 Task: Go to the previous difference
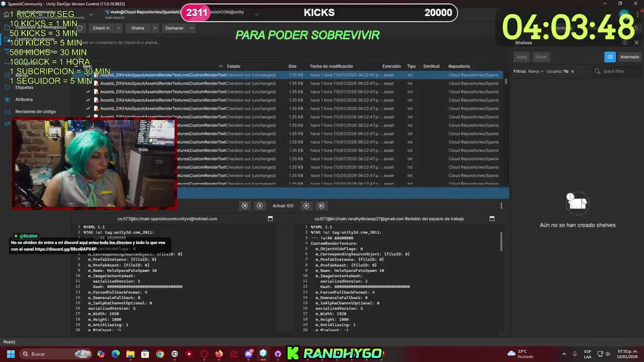(260, 206)
